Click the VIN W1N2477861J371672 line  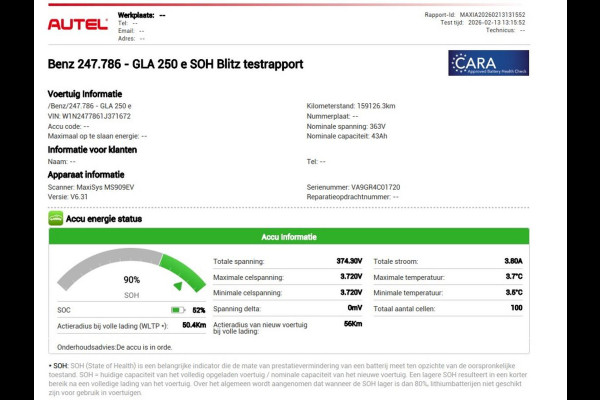(x=89, y=116)
